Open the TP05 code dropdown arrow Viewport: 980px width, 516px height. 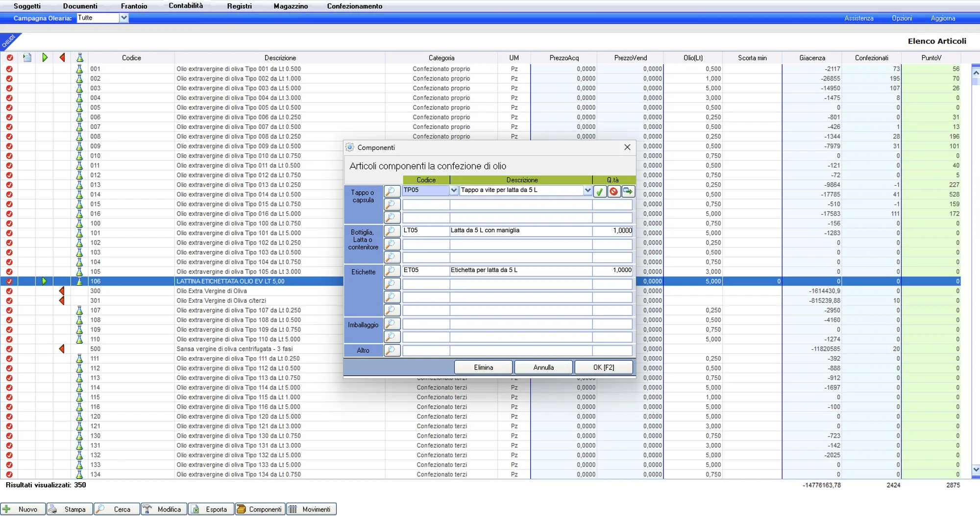coord(454,190)
